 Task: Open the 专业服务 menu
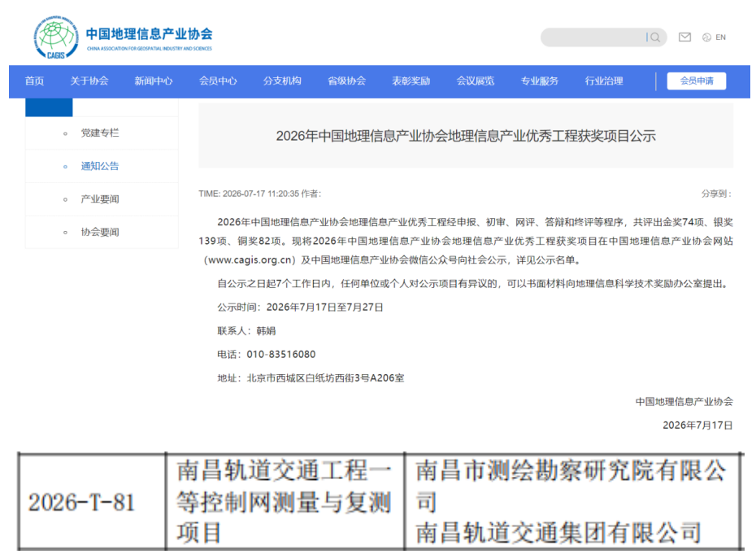tap(540, 81)
